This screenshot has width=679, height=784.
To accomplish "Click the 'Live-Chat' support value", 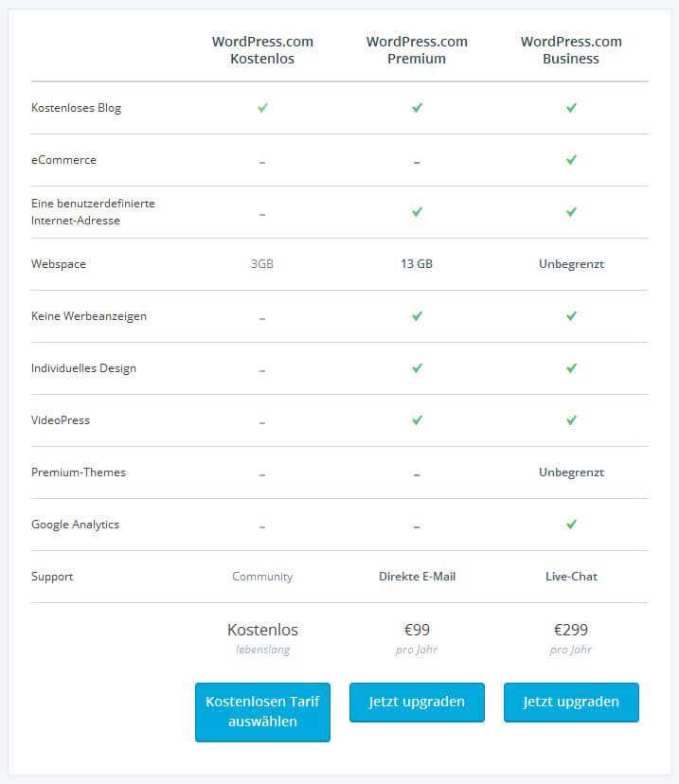I will [x=571, y=577].
